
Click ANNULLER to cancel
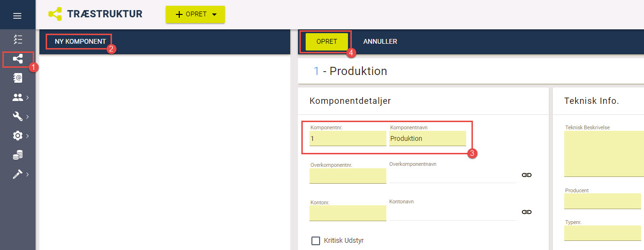point(380,42)
